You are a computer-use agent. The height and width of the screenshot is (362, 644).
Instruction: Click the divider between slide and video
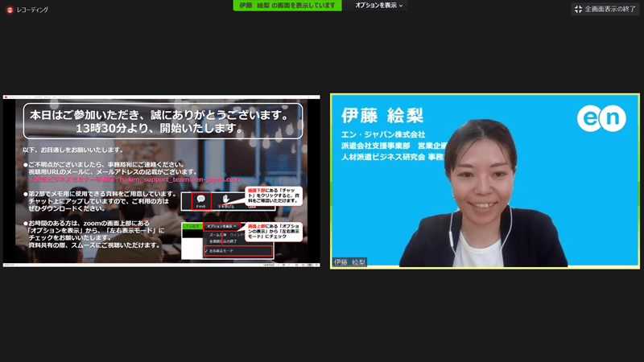point(325,181)
